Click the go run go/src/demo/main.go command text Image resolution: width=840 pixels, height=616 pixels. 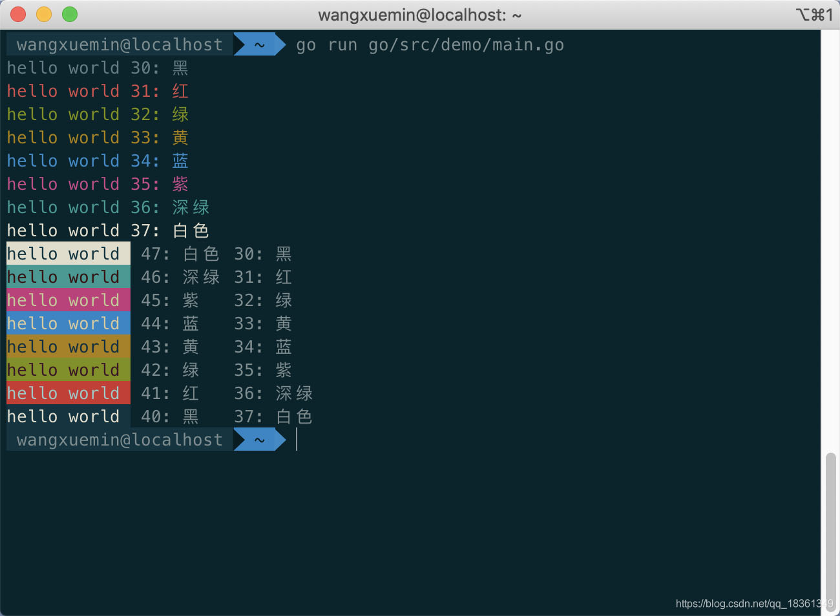click(430, 45)
